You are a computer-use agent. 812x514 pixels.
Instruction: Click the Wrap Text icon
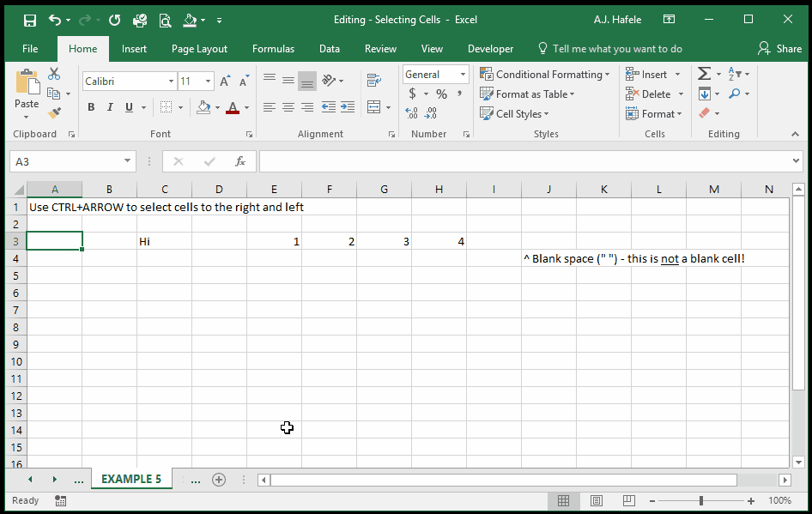374,80
